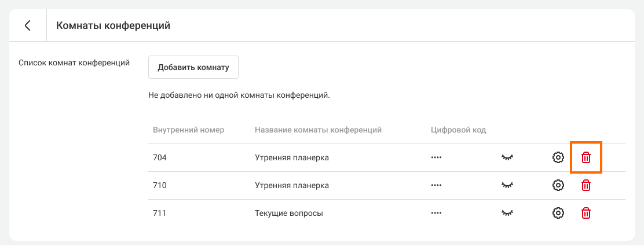Click the Внутренний номер column header
644x250 pixels.
188,130
